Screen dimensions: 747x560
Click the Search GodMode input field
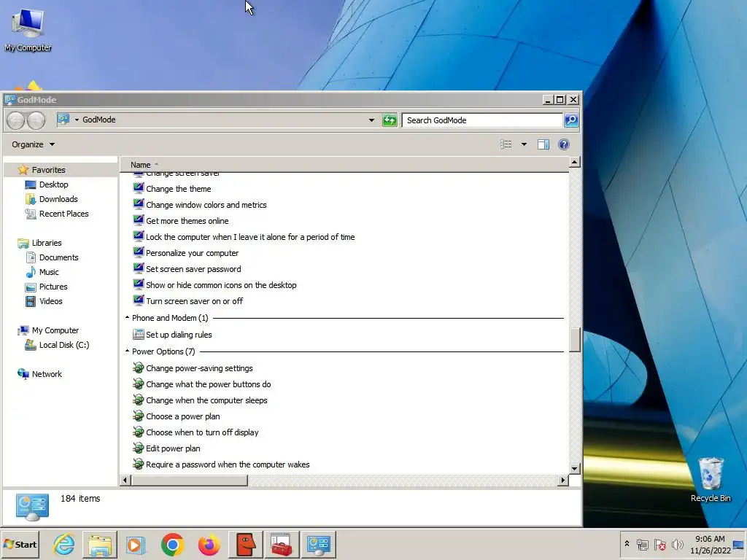pos(483,120)
